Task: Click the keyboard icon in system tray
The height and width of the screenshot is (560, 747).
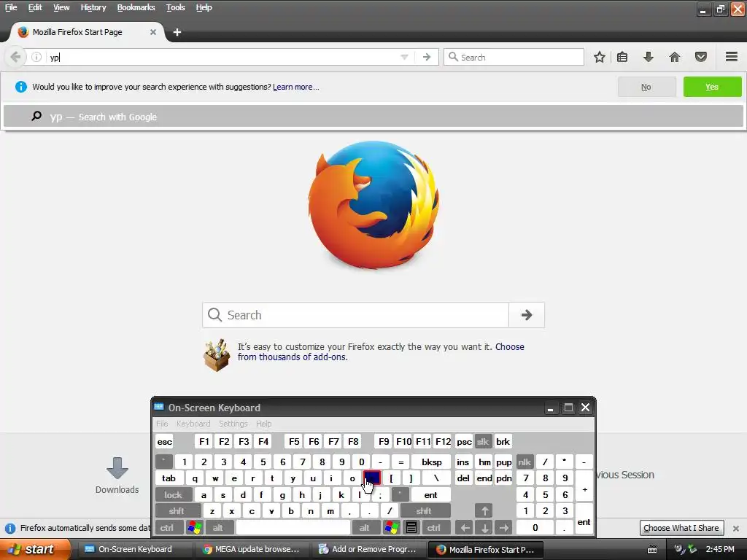Action: [652, 550]
